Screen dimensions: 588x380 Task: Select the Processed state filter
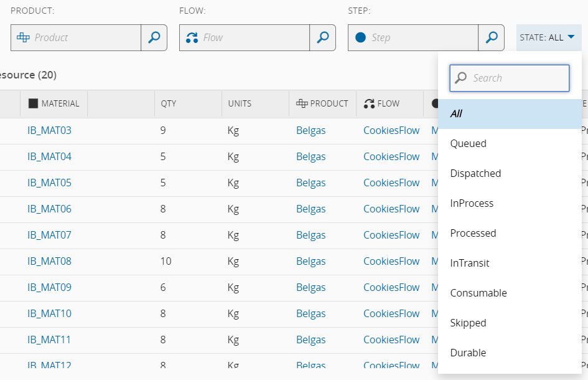473,233
